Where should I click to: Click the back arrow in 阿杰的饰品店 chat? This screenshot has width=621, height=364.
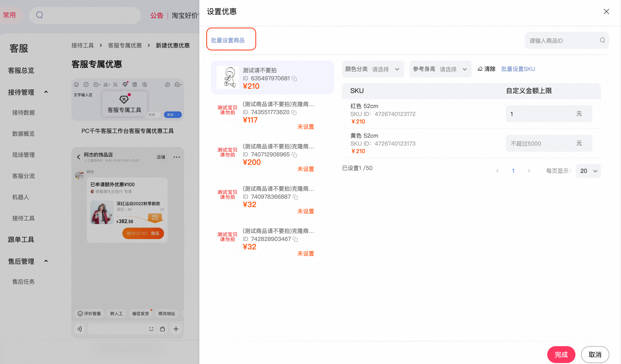78,157
